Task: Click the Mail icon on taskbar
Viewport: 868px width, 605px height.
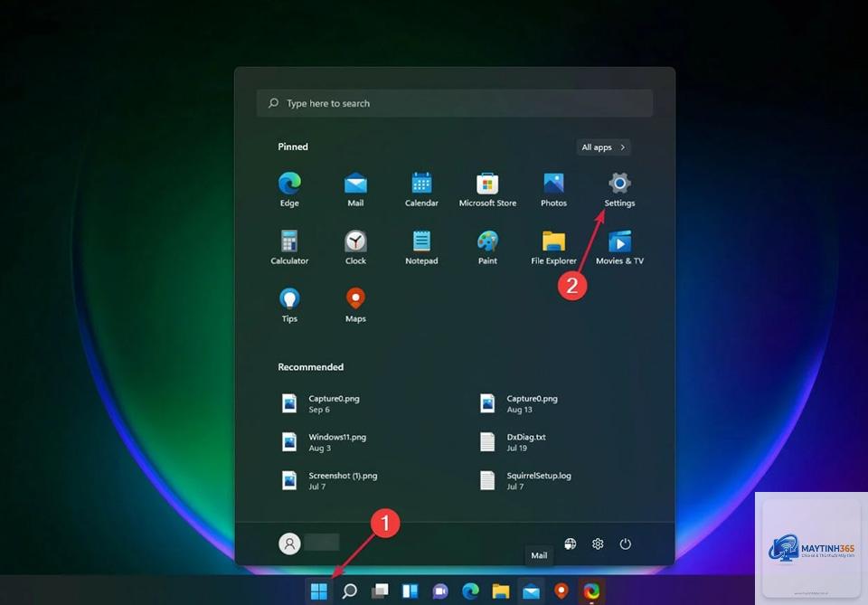Action: point(531,591)
